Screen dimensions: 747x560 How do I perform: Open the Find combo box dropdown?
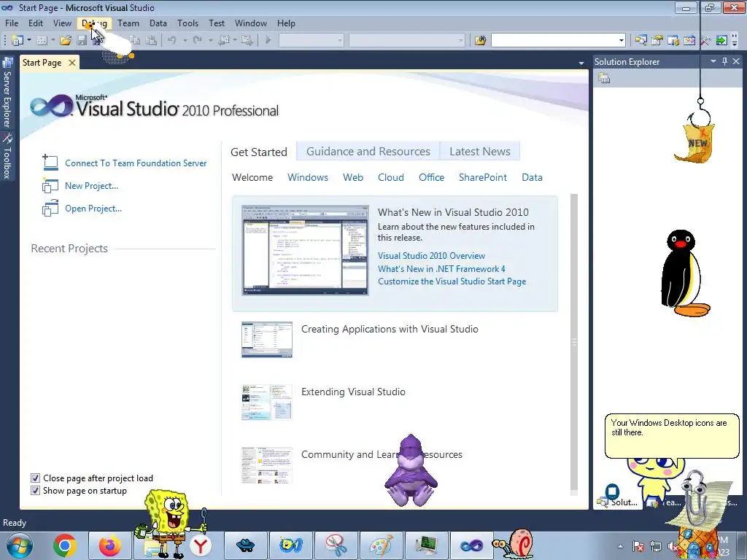pyautogui.click(x=622, y=41)
